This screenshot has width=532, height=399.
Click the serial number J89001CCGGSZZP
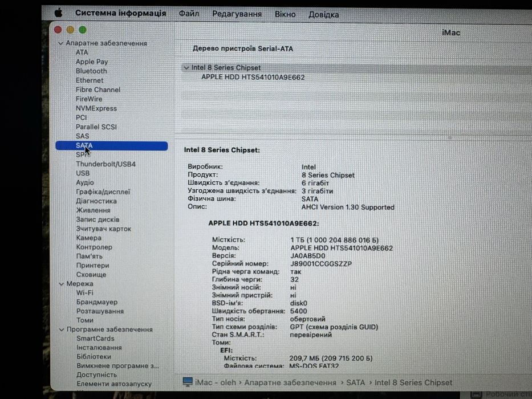[321, 264]
